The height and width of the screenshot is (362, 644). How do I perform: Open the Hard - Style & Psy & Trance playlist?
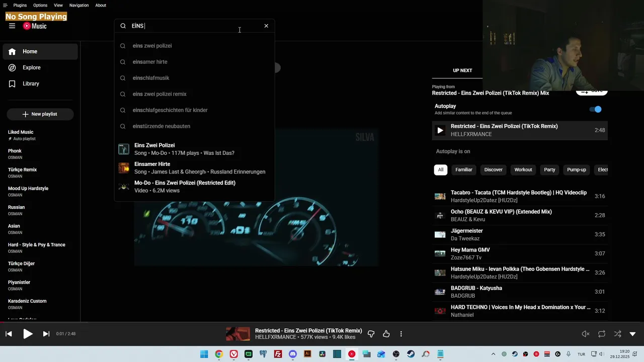[40, 248]
